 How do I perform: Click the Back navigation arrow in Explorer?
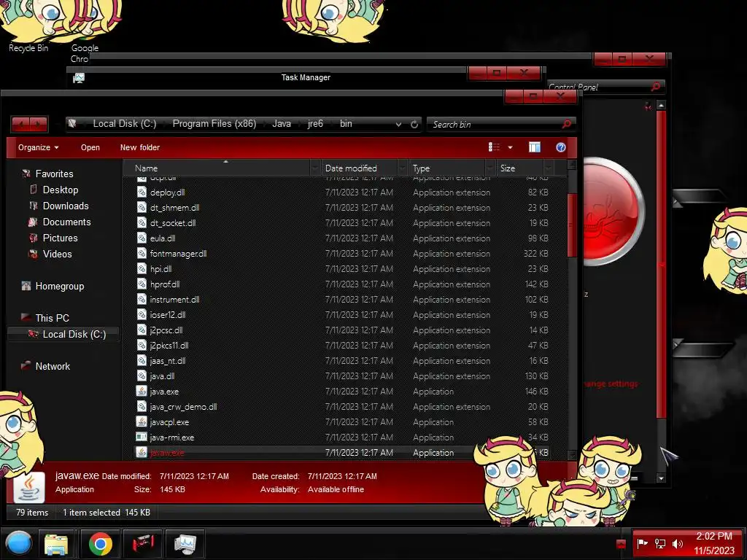21,124
